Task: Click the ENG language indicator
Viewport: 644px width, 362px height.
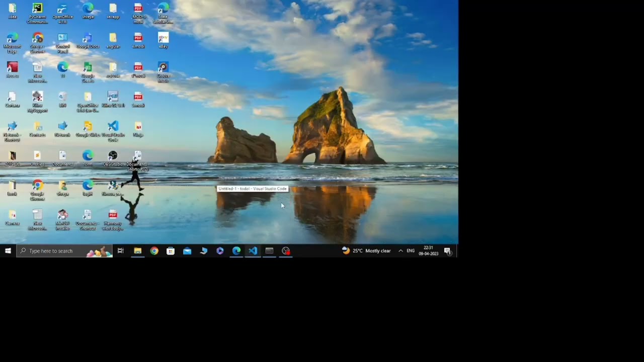Action: click(x=411, y=251)
